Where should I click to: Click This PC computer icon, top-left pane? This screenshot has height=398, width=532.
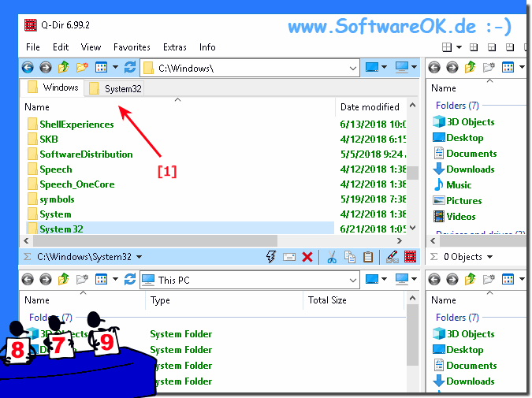[402, 67]
